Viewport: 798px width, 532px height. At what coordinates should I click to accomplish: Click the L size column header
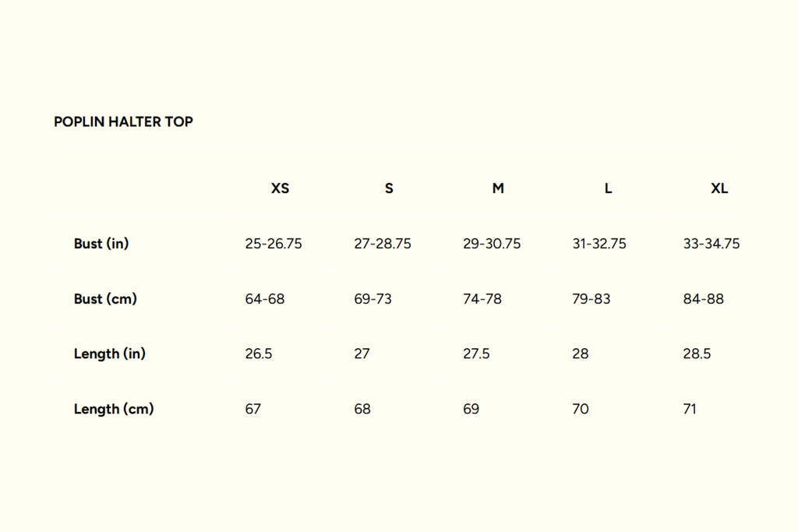coord(608,188)
